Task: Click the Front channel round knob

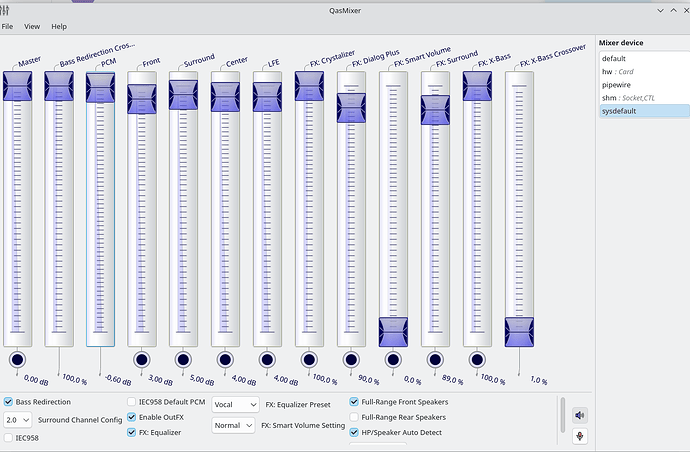Action: pos(142,359)
